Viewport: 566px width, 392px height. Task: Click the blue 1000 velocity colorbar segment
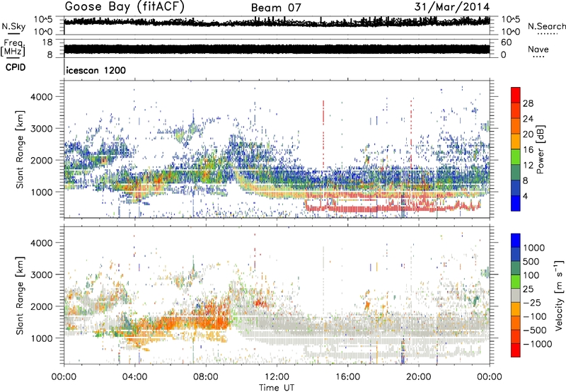pyautogui.click(x=516, y=241)
